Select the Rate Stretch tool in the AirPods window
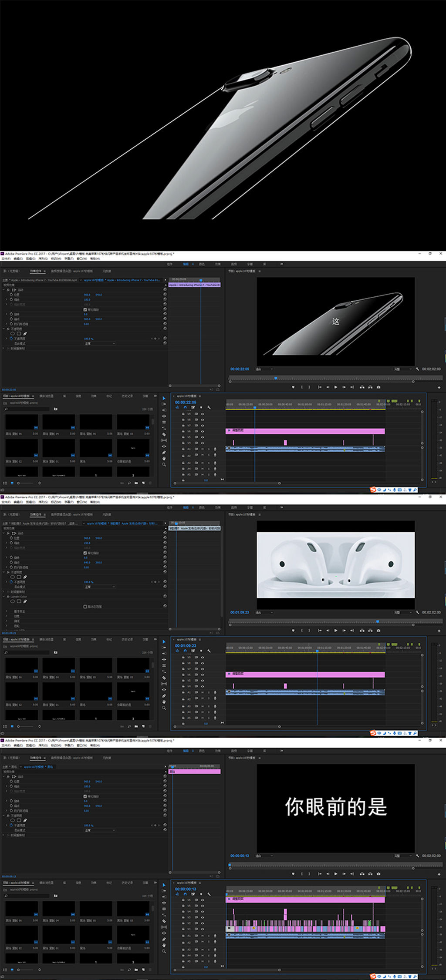The width and height of the screenshot is (446, 980). coord(164,671)
